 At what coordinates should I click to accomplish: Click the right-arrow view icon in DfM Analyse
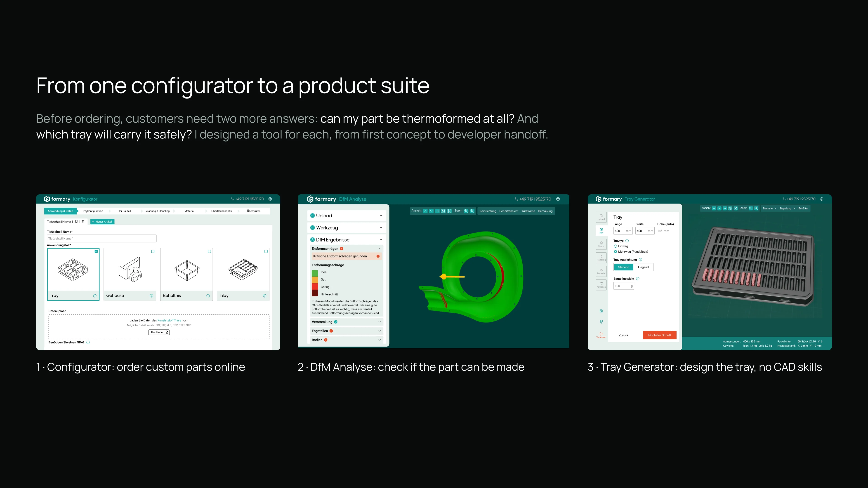click(x=437, y=211)
